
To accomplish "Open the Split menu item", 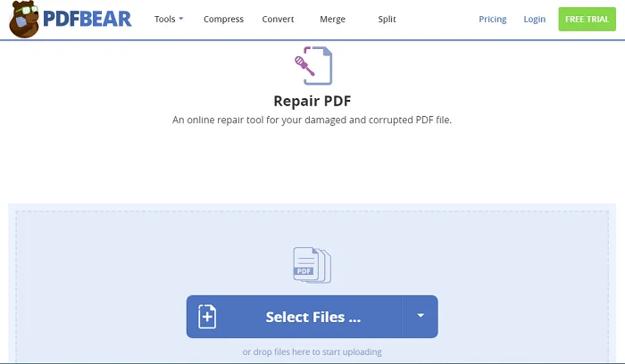I will tap(387, 19).
